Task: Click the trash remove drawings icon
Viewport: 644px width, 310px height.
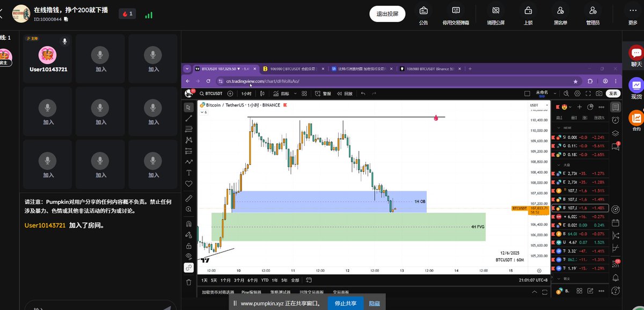Action: coord(188,282)
